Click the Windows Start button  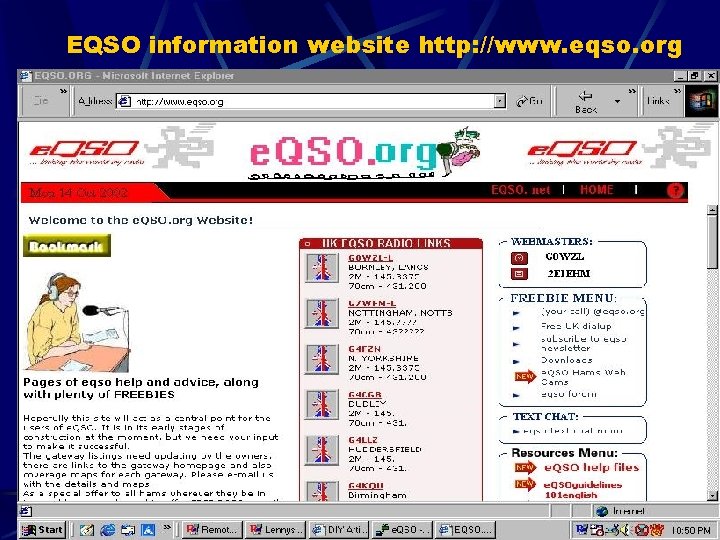click(43, 529)
